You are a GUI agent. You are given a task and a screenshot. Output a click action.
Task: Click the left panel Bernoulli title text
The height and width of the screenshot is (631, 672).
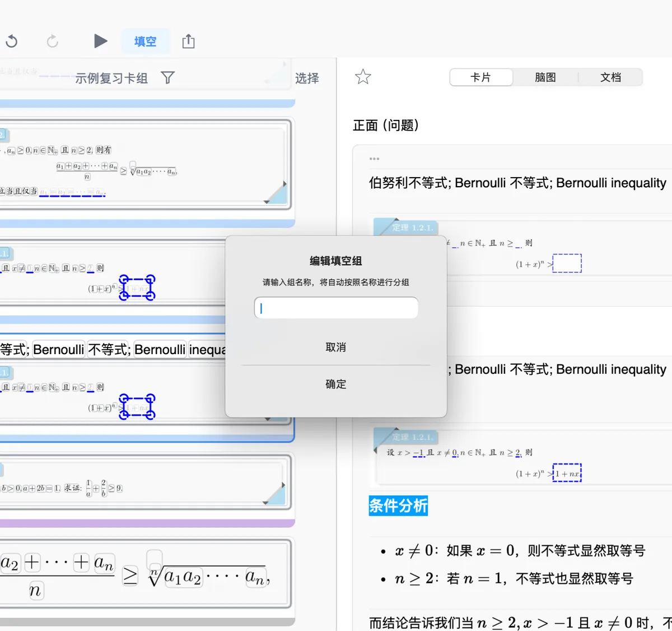pyautogui.click(x=113, y=350)
